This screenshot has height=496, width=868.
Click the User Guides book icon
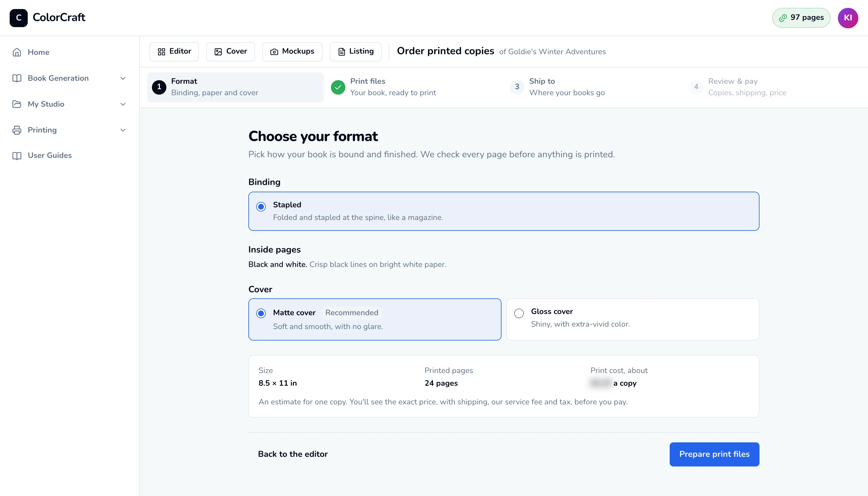coord(17,155)
